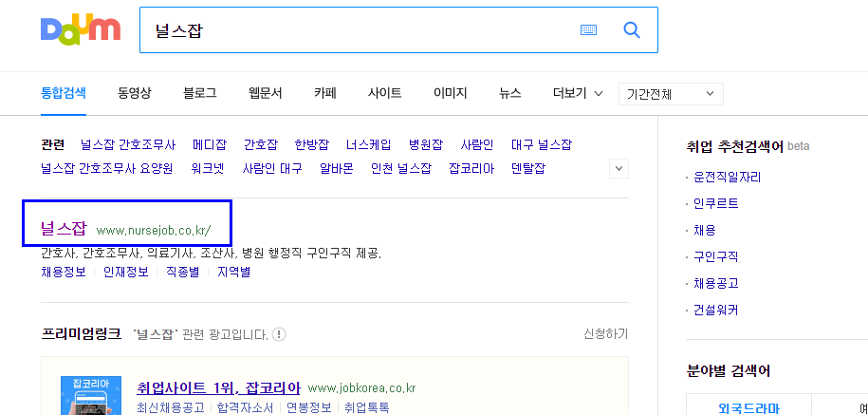This screenshot has height=415, width=868.
Task: Switch to the 통합검색 tab
Action: [64, 93]
